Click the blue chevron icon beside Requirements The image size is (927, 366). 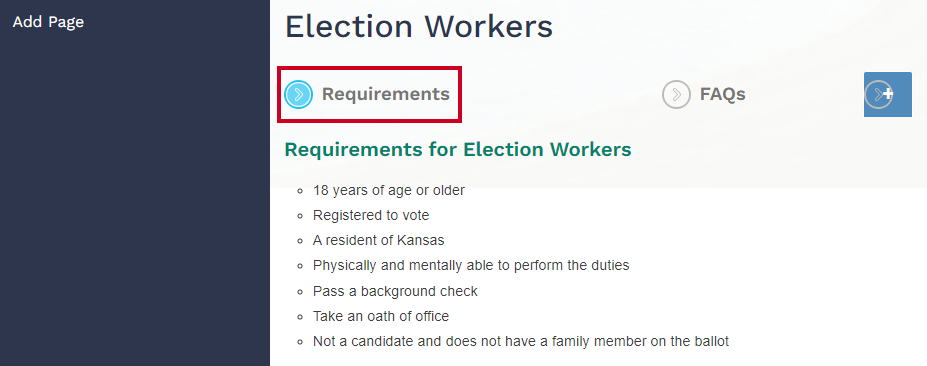pyautogui.click(x=299, y=95)
